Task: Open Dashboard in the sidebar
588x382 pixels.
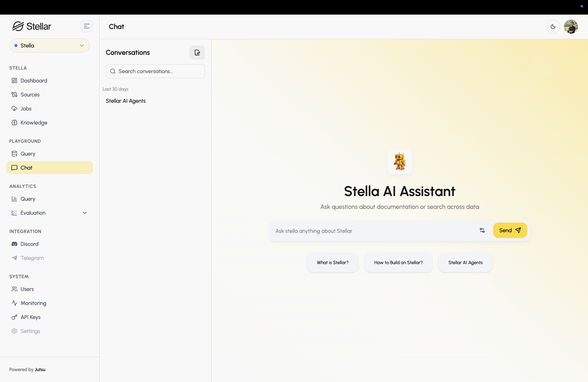Action: pos(34,81)
